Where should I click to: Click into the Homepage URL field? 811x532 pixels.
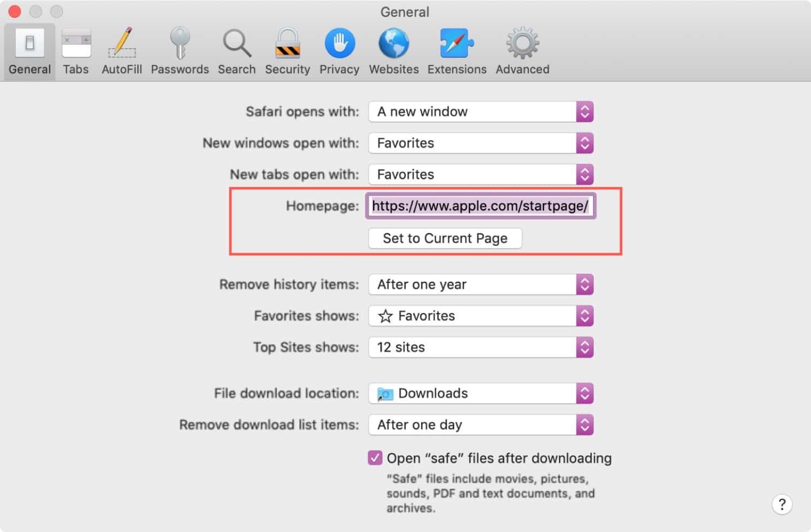(x=481, y=206)
